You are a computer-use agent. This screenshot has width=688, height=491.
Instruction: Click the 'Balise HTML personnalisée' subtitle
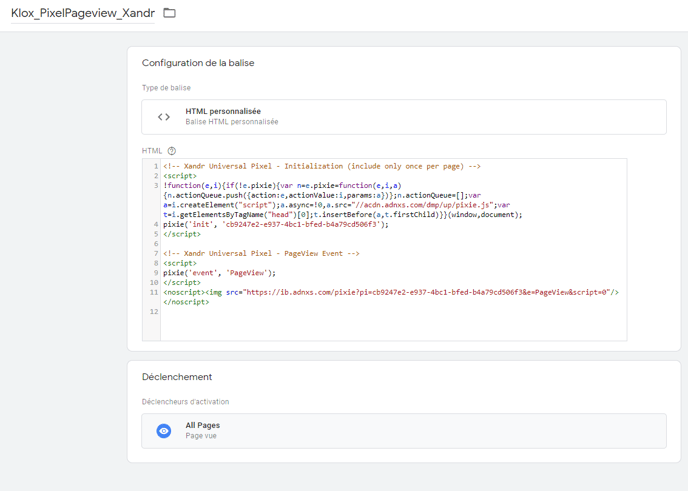(232, 122)
